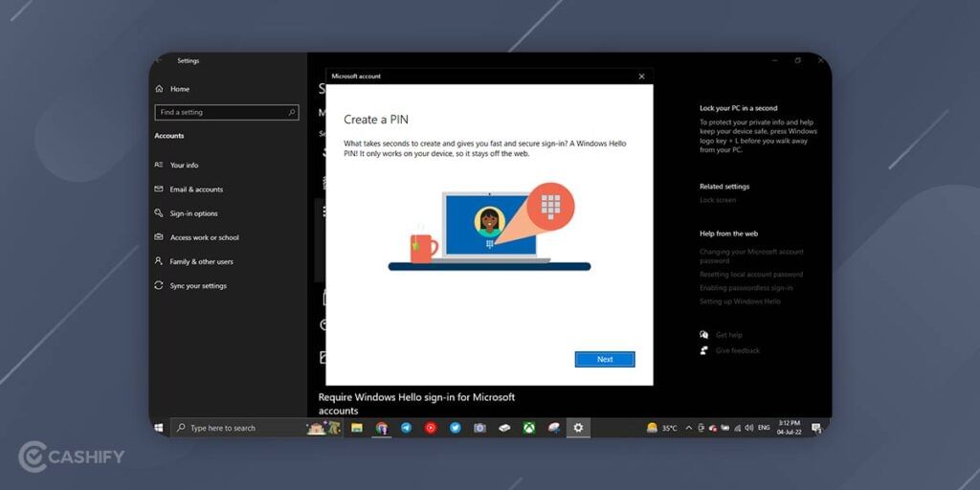Click the Find a setting search box
This screenshot has height=490, width=980.
[x=226, y=113]
